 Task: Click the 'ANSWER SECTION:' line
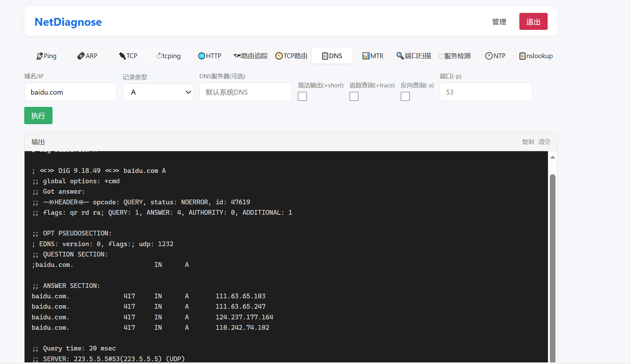(66, 286)
